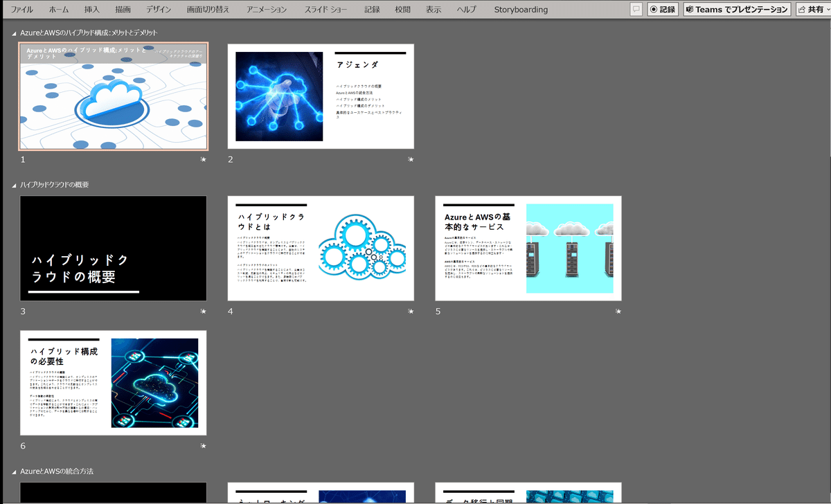
Task: Click the 記録 record button
Action: pos(663,10)
